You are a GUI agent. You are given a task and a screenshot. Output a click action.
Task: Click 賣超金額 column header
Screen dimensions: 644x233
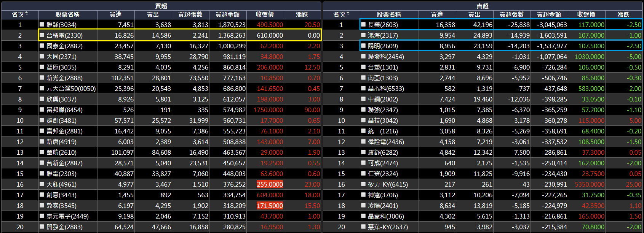click(549, 14)
